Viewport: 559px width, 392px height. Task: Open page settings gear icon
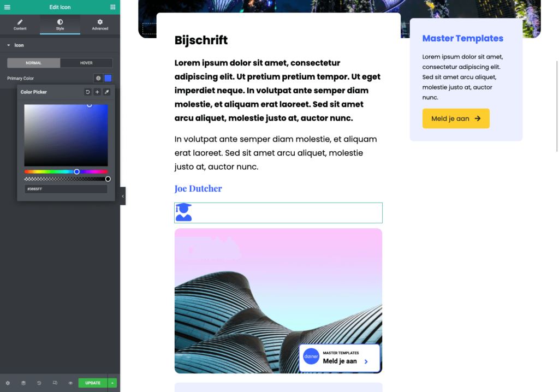click(8, 383)
